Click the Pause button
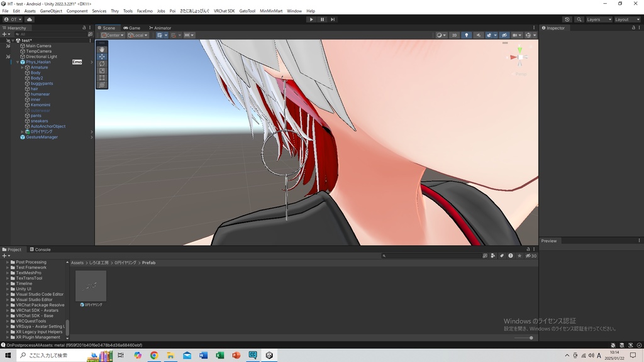644x362 pixels. 322,19
